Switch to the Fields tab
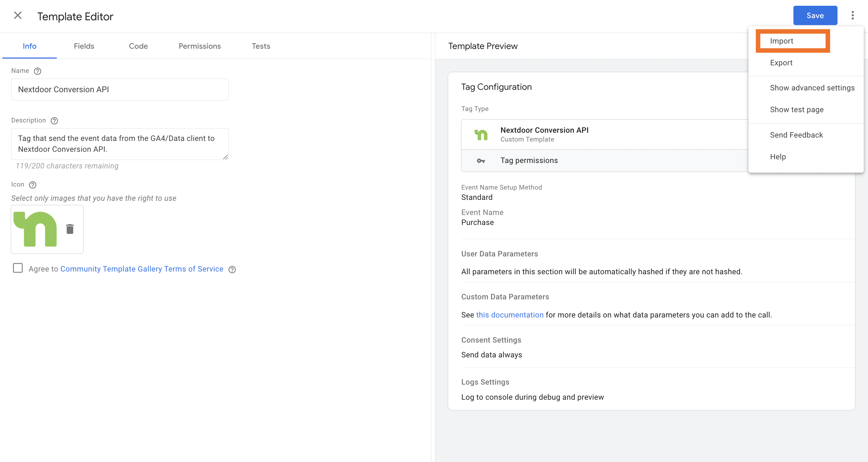This screenshot has height=462, width=868. point(84,46)
